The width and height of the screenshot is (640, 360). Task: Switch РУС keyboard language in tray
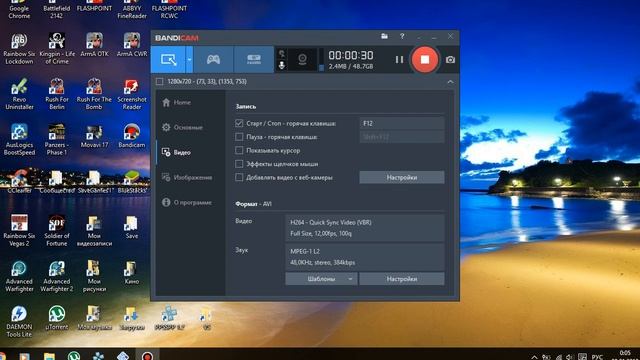tap(597, 357)
